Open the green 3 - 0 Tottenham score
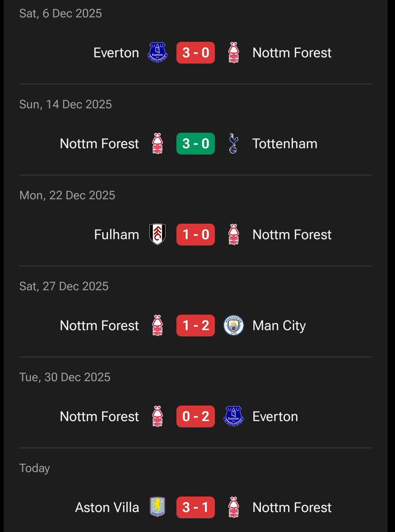Screen dimensions: 395x532 [196, 144]
